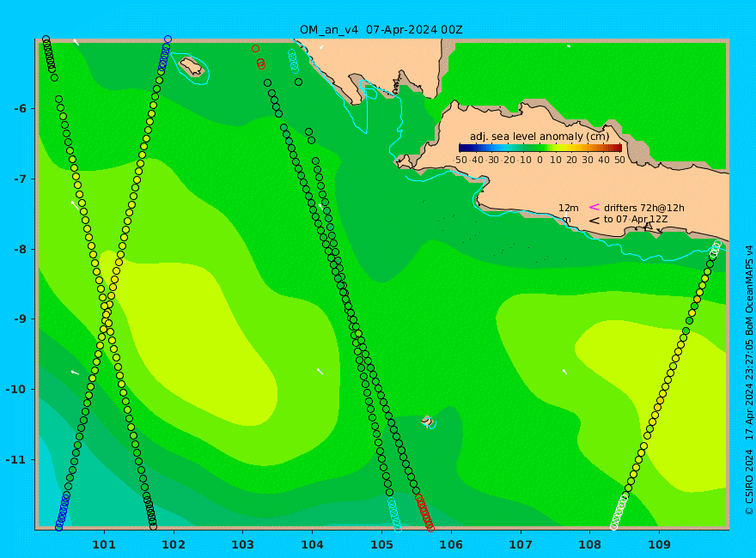Image resolution: width=756 pixels, height=558 pixels.
Task: Click the map title OM_an_v4 07-Apr-2024 00Z
Action: [381, 30]
